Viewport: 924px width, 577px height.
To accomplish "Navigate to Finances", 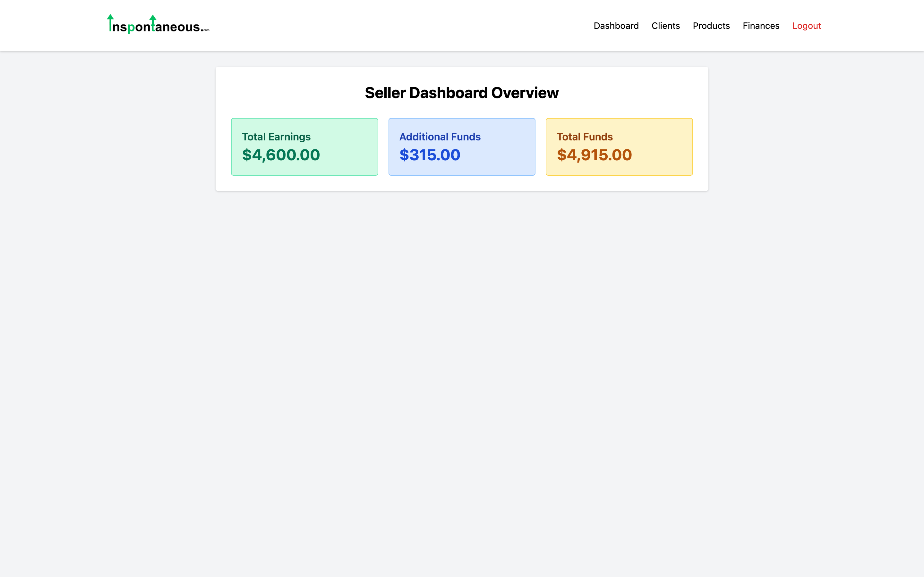I will click(761, 26).
